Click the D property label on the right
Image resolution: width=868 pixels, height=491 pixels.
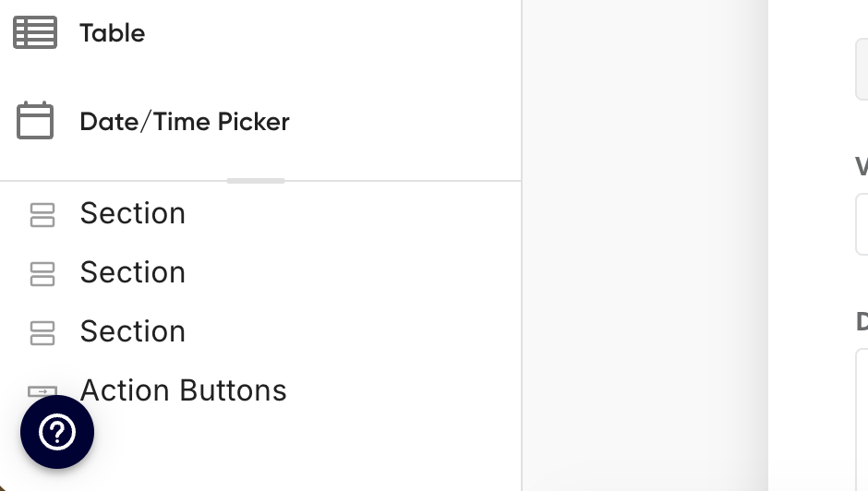[862, 321]
